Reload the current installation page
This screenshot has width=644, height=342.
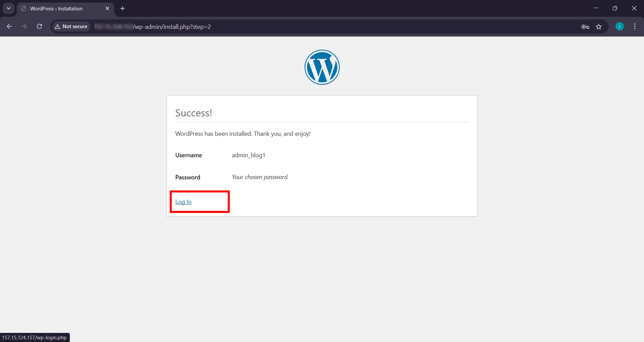(39, 26)
